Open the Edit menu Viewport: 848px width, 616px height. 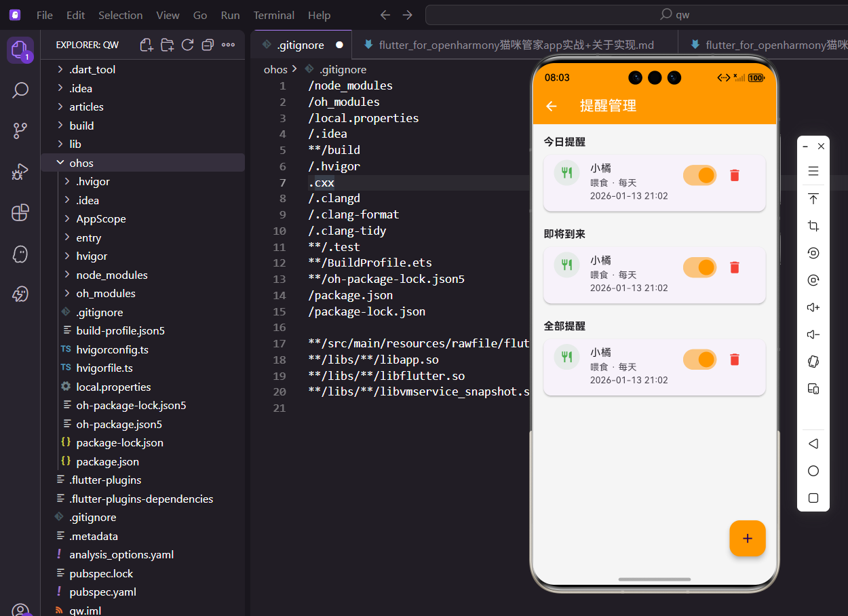click(x=76, y=15)
